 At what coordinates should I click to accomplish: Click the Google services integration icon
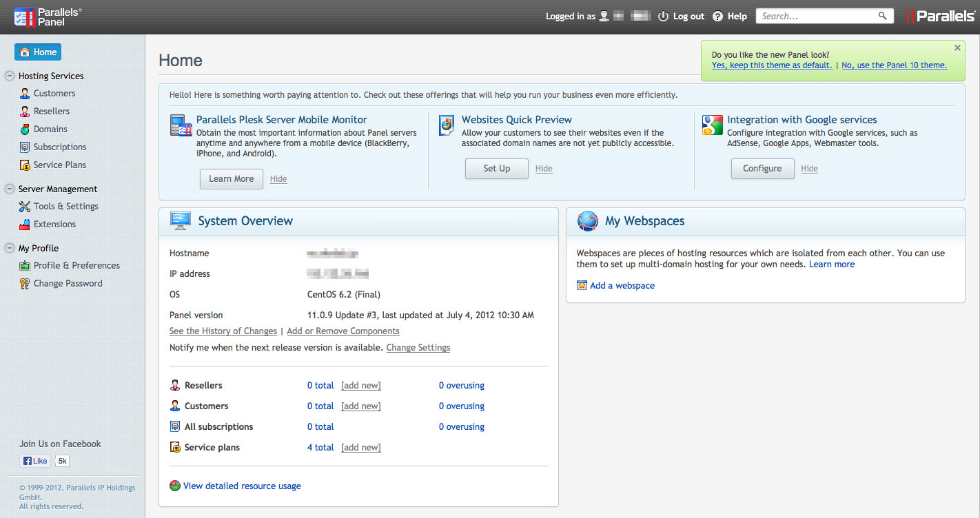(x=712, y=125)
